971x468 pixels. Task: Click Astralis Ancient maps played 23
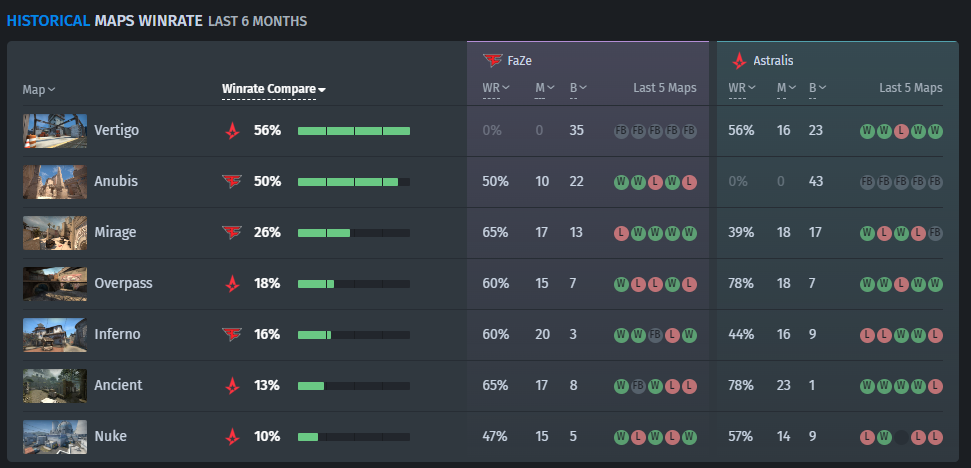coord(783,386)
